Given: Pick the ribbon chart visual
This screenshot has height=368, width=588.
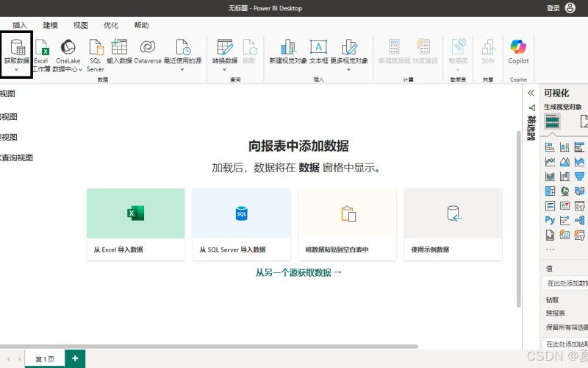Looking at the screenshot, I should click(x=550, y=177).
